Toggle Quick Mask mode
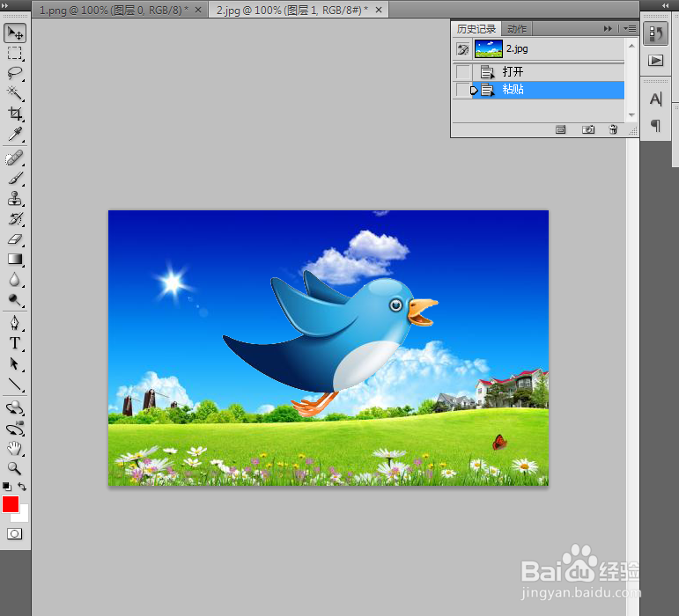This screenshot has height=616, width=679. coord(14,534)
